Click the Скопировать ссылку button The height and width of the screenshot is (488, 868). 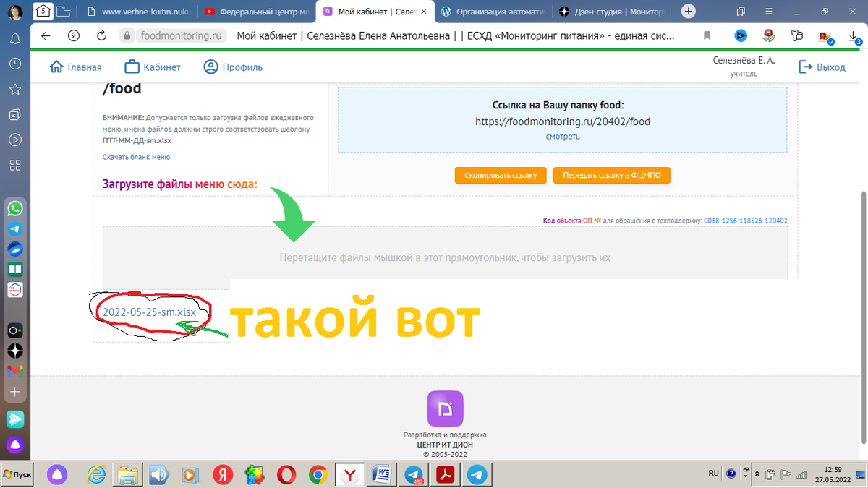501,176
